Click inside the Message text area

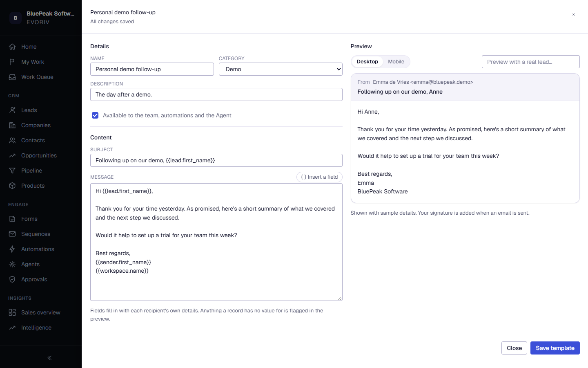[x=216, y=242]
